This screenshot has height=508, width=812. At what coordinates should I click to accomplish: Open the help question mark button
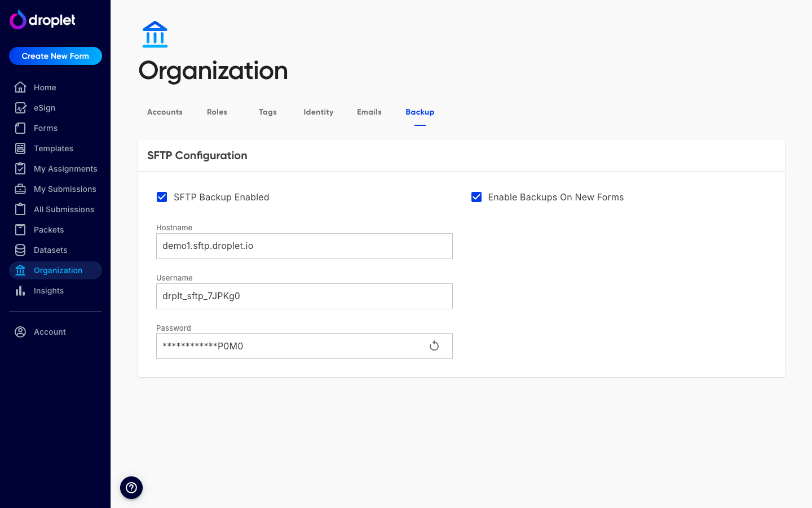coord(131,488)
